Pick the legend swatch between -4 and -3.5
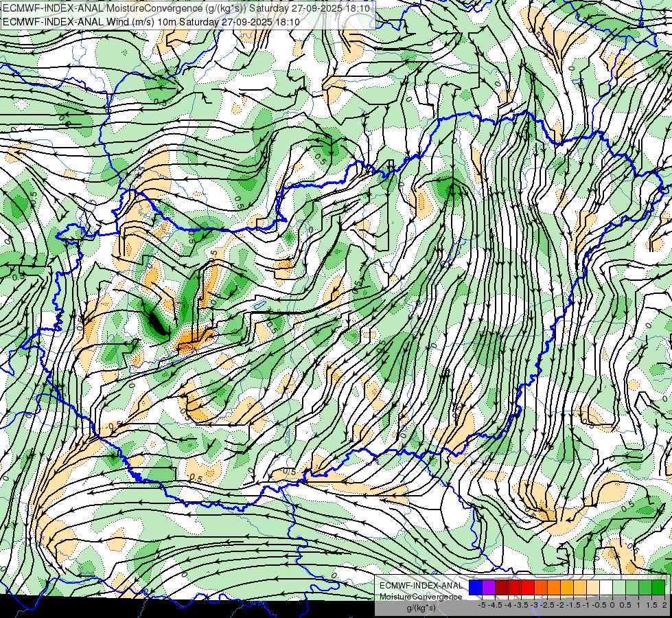This screenshot has width=672, height=618. click(515, 587)
